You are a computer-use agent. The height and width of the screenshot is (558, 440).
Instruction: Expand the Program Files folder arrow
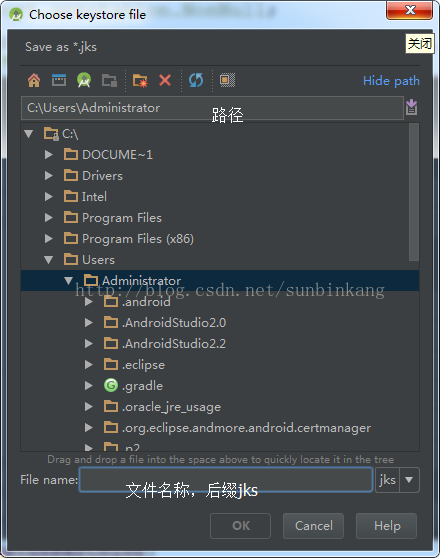pos(49,217)
